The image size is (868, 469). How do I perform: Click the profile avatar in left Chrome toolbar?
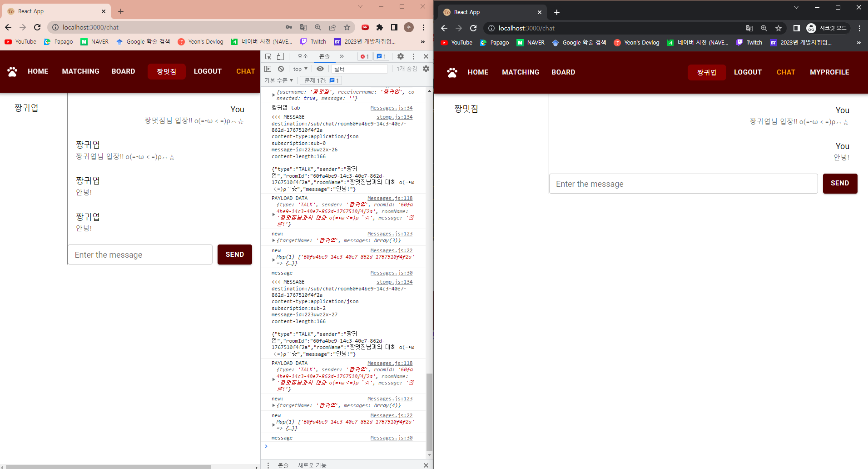[409, 27]
